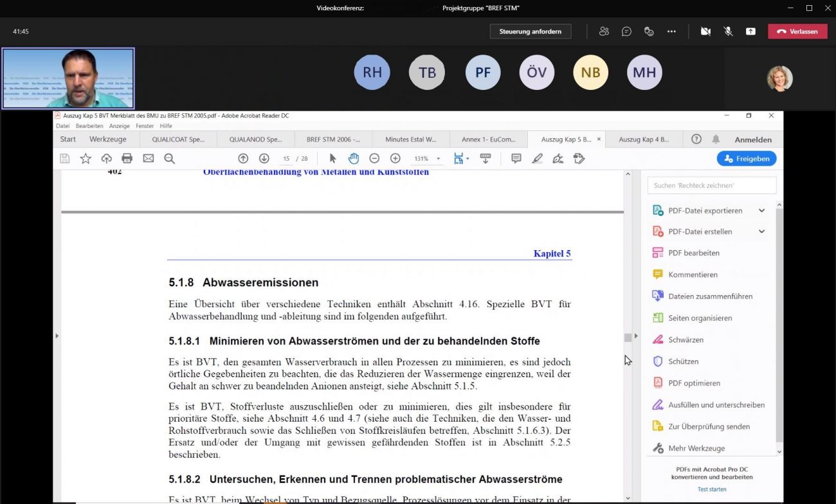The width and height of the screenshot is (836, 504).
Task: Open the Bearbeiten menu
Action: point(89,126)
